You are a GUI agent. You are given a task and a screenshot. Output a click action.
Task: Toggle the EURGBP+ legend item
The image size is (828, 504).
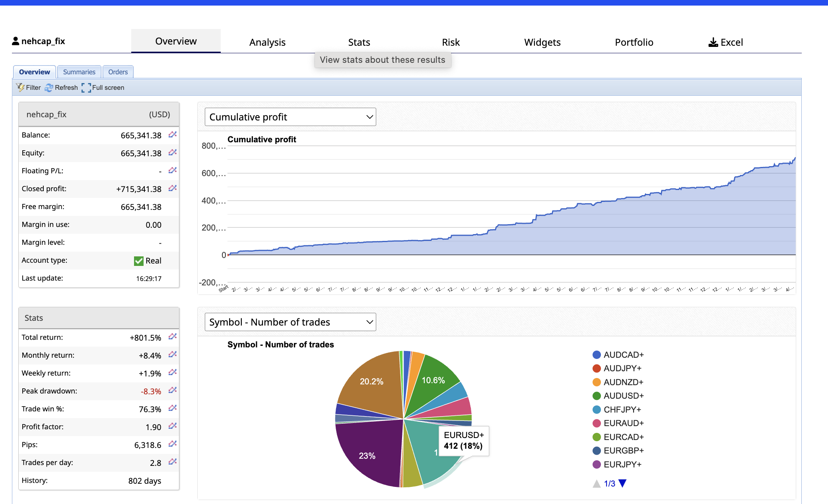click(623, 450)
